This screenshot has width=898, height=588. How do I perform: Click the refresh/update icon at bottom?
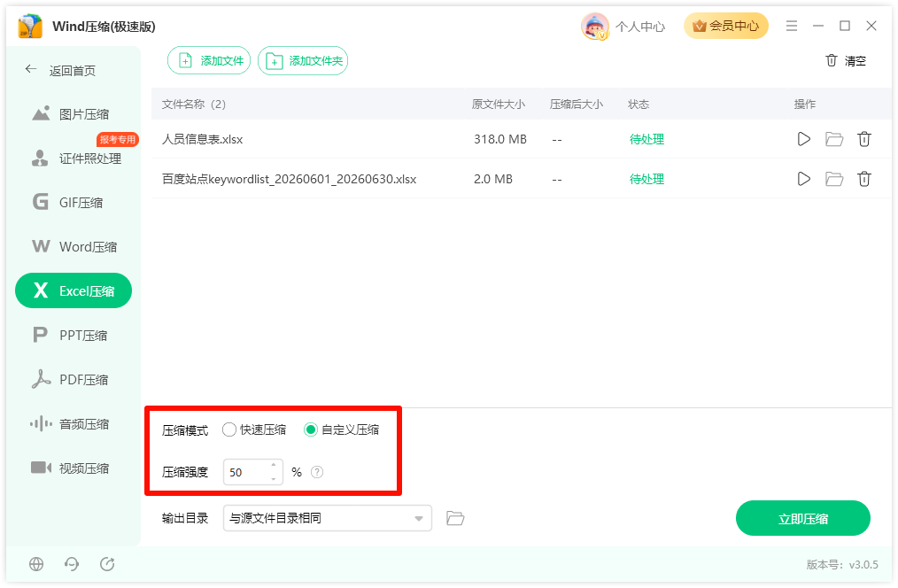pyautogui.click(x=107, y=564)
